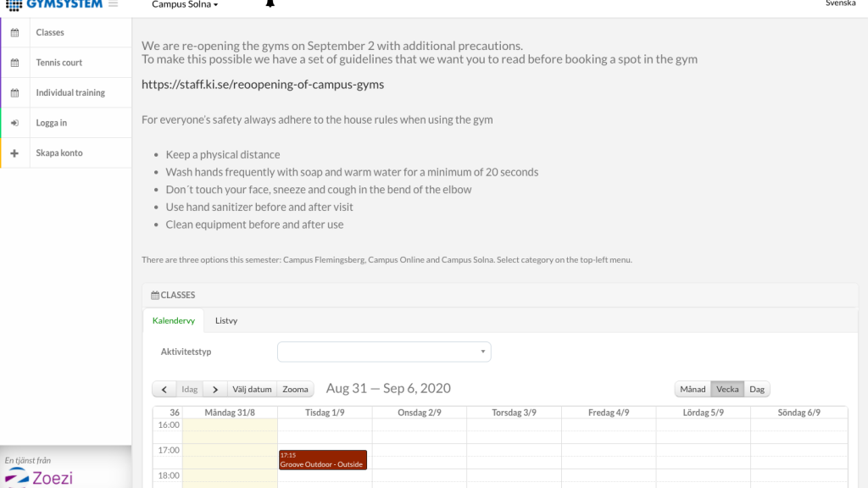
Task: Switch calendar to Vecka view
Action: (x=727, y=390)
